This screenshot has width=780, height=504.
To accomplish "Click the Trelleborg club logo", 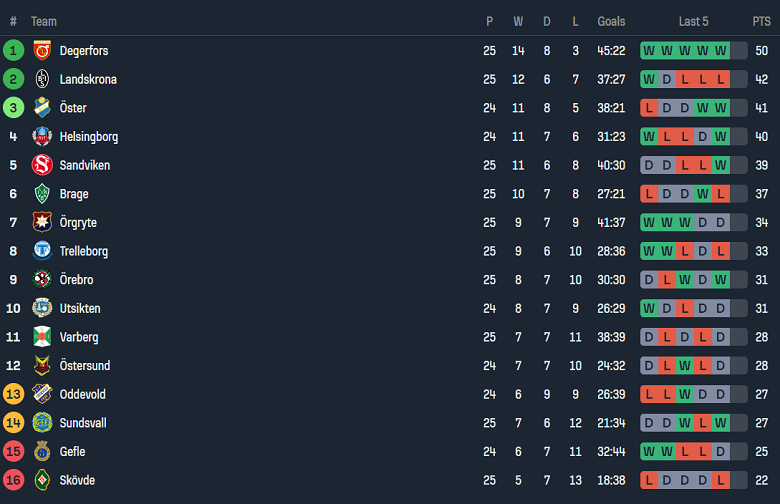I will [x=42, y=251].
